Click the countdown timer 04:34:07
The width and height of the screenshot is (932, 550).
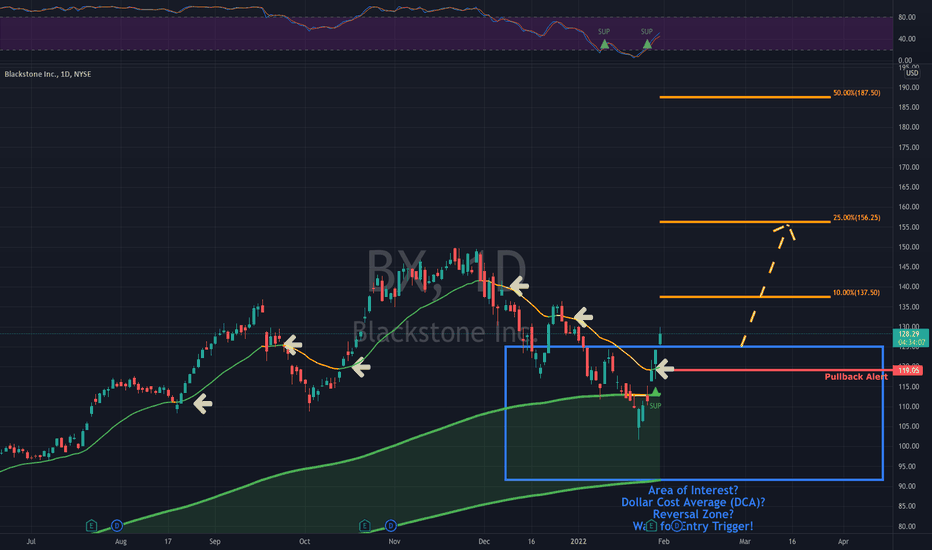click(912, 342)
